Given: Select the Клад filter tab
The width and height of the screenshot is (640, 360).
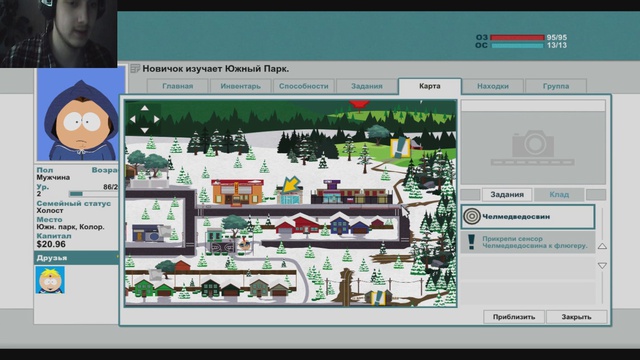Looking at the screenshot, I should tap(559, 195).
